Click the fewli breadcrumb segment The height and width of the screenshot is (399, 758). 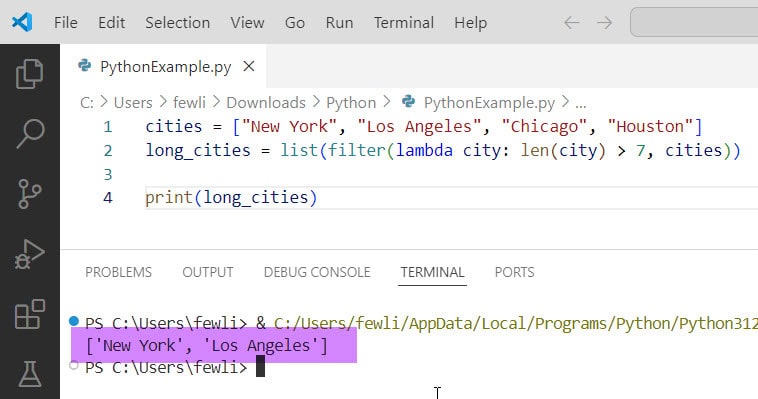pyautogui.click(x=190, y=103)
